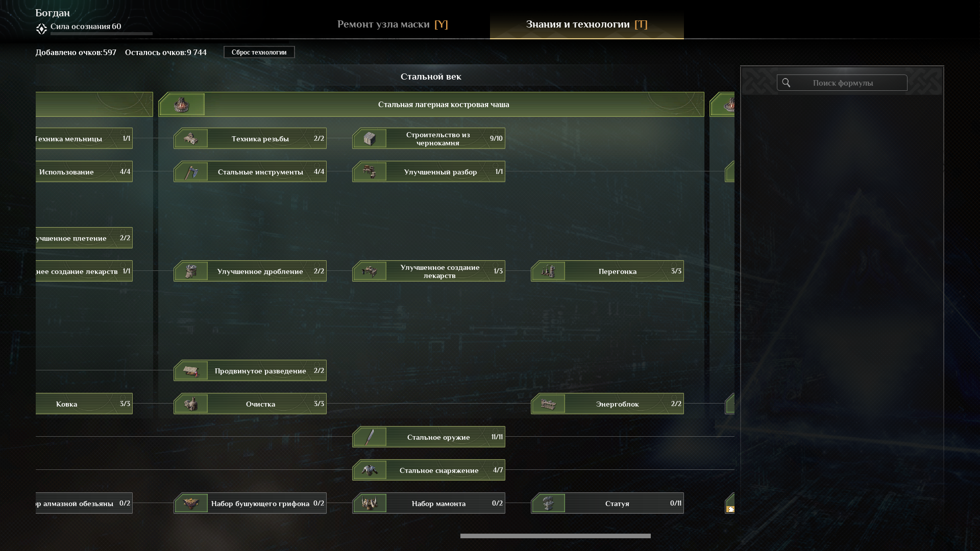Click the Добавлено очков 597 text

pos(76,53)
